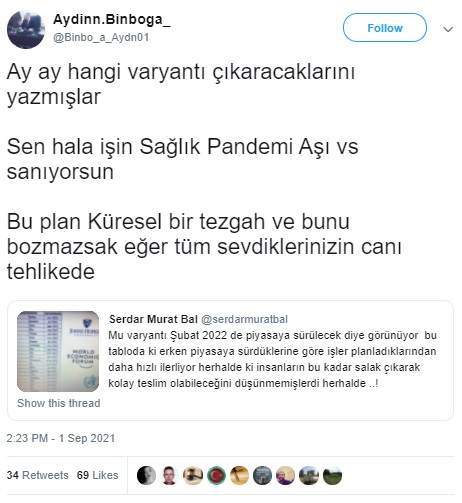
Task: Open the dark blue liker avatar, sixth in row
Action: tap(262, 475)
